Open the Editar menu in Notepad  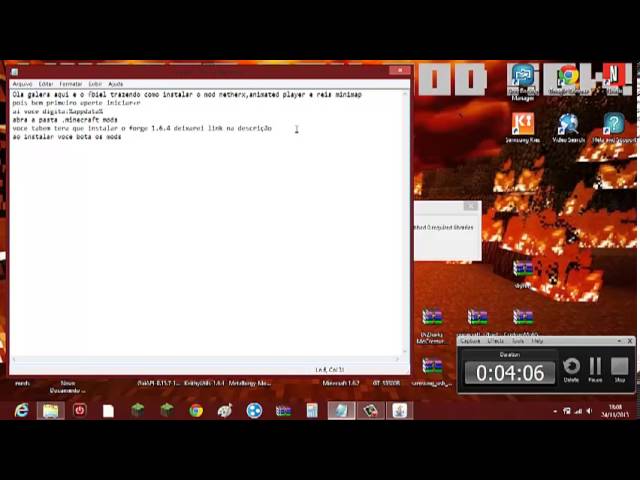pos(46,84)
